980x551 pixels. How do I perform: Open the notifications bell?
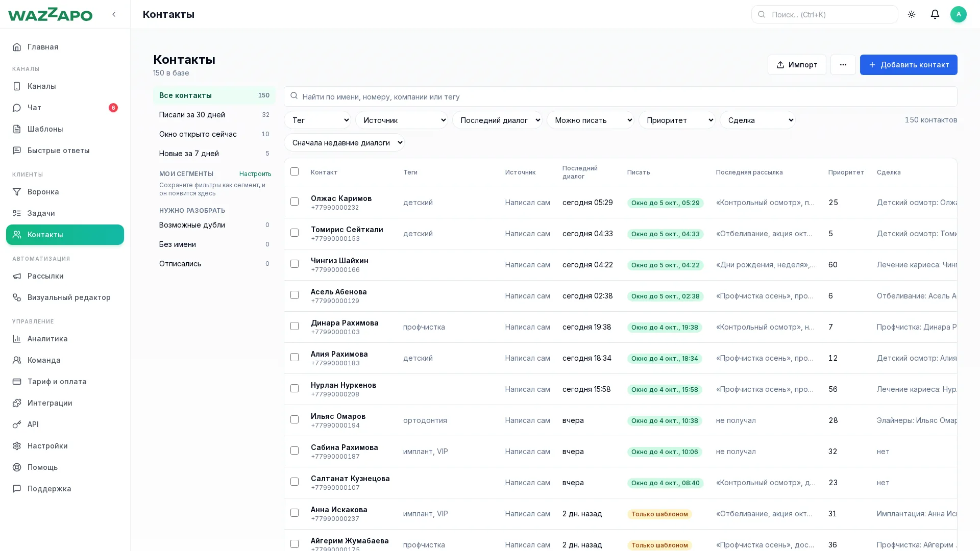(x=935, y=14)
